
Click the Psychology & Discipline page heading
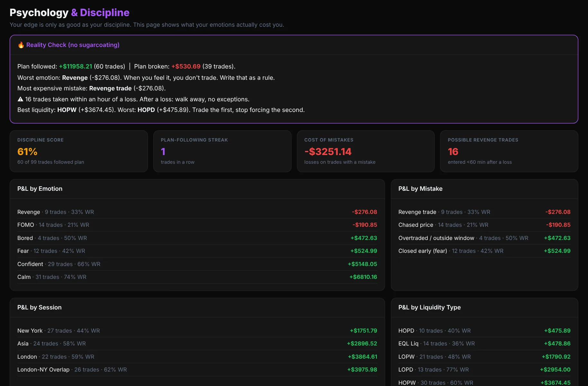point(69,13)
